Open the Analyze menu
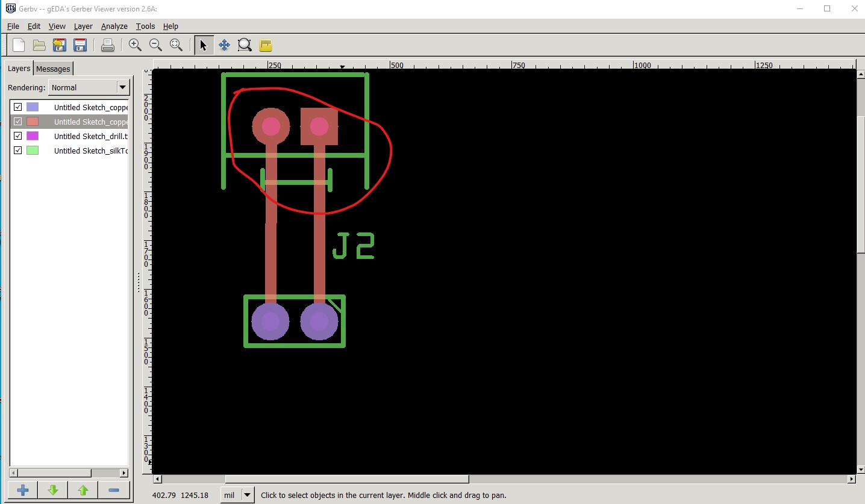 114,26
